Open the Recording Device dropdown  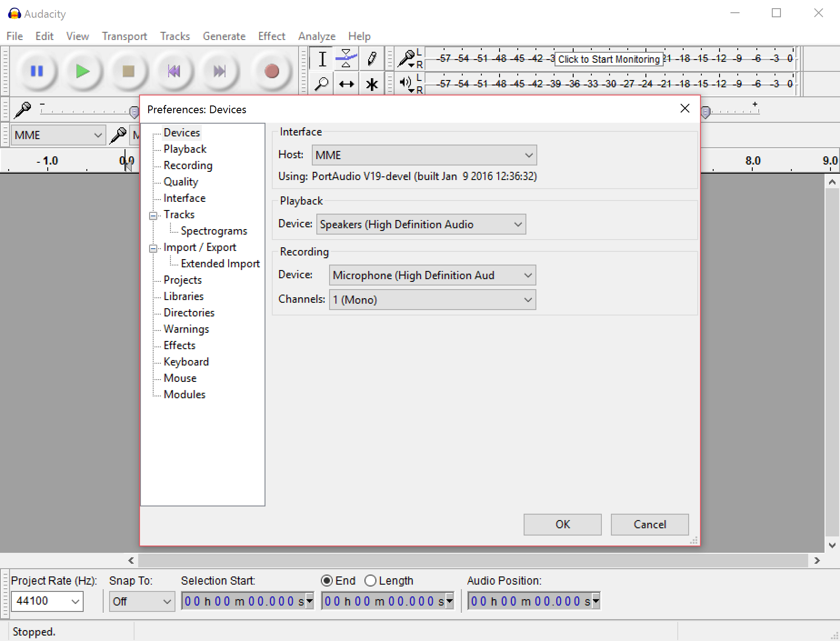pyautogui.click(x=432, y=275)
